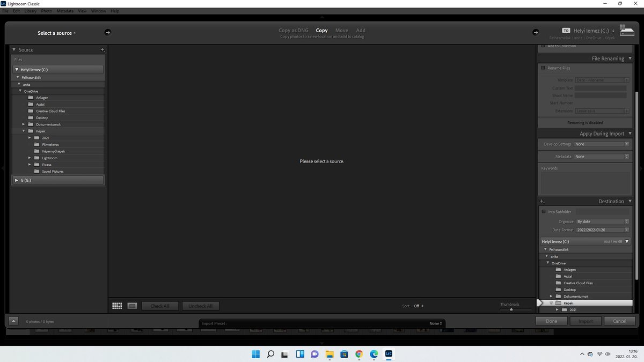The width and height of the screenshot is (644, 362).
Task: Open the Metadata preset dropdown
Action: pos(602,157)
